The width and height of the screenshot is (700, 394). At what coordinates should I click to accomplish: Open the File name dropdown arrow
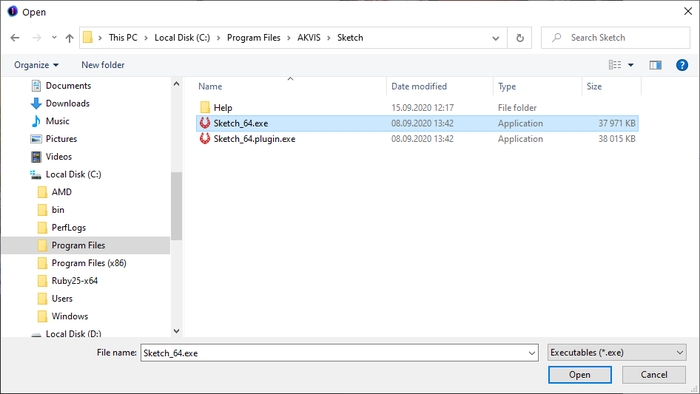[x=532, y=353]
